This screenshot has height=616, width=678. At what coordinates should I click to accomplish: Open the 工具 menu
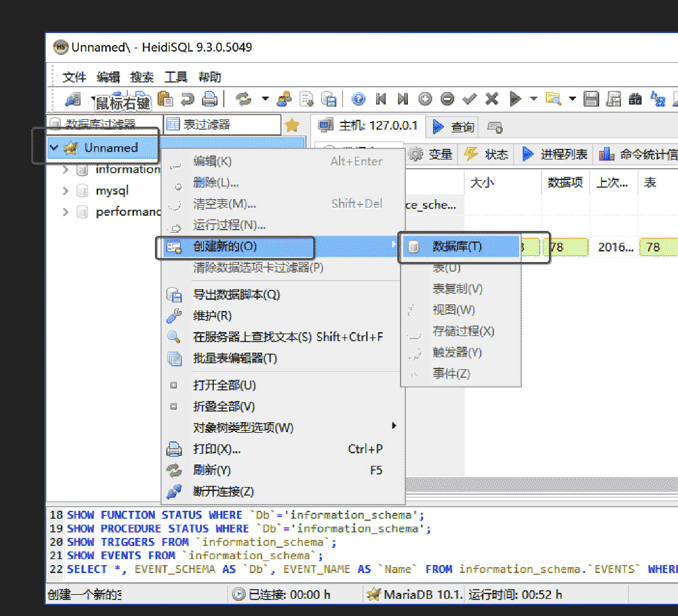pos(175,77)
